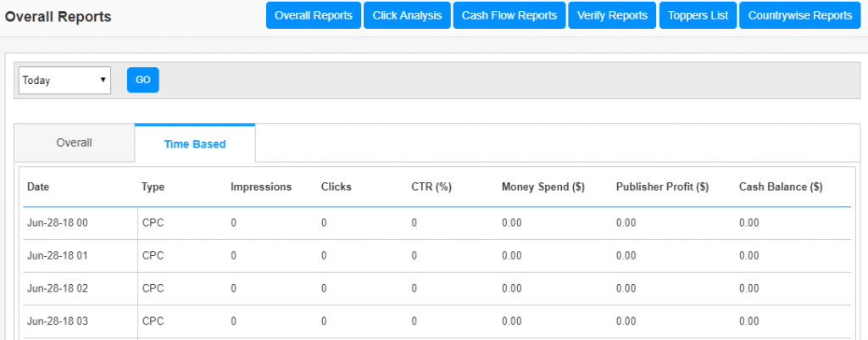
Task: Click the GO button
Action: (x=142, y=80)
